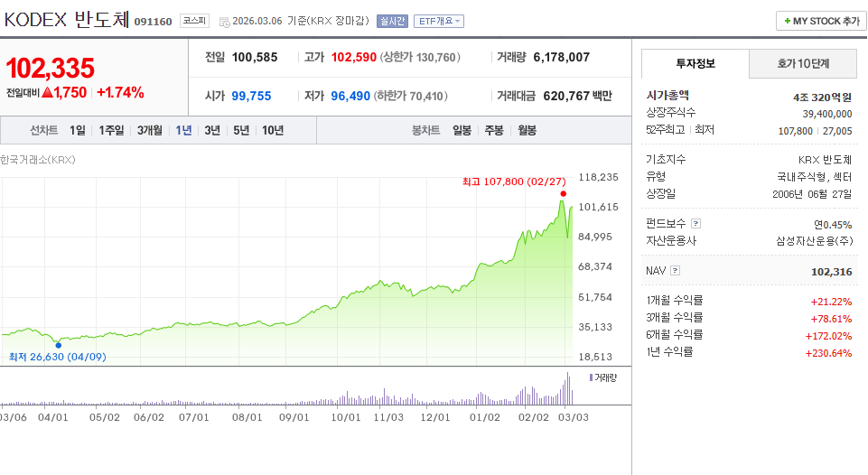This screenshot has height=475, width=868.
Task: Click the 한국거래소(KRX) chart source label
Action: click(38, 160)
